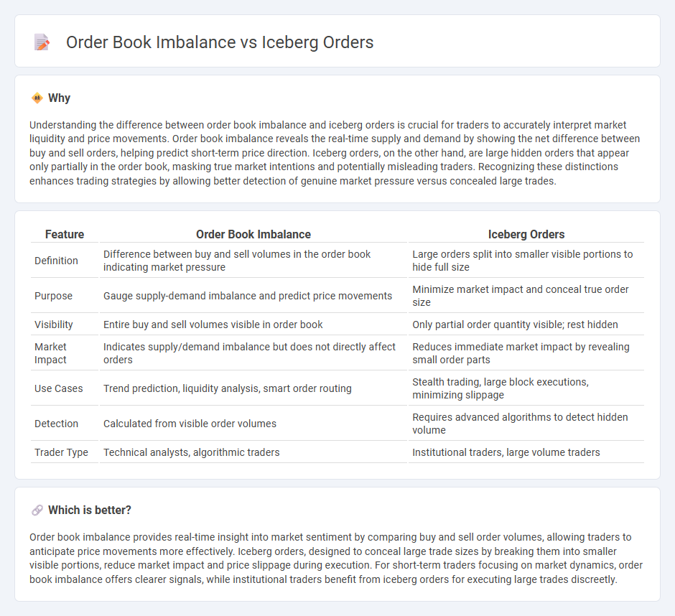Image resolution: width=675 pixels, height=616 pixels.
Task: Click the paragraph starting 'Order book imbalance provides'
Action: [336, 559]
